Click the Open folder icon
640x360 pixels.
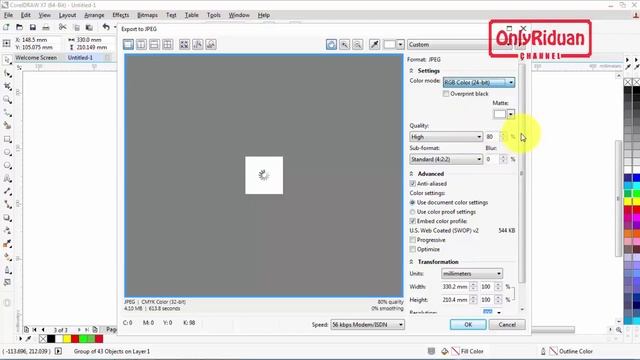click(19, 27)
